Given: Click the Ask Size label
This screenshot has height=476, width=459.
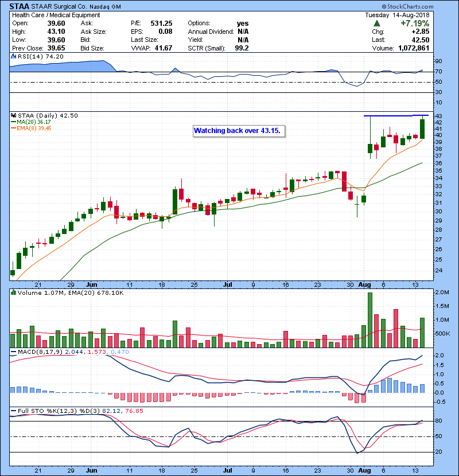Looking at the screenshot, I should pos(94,32).
